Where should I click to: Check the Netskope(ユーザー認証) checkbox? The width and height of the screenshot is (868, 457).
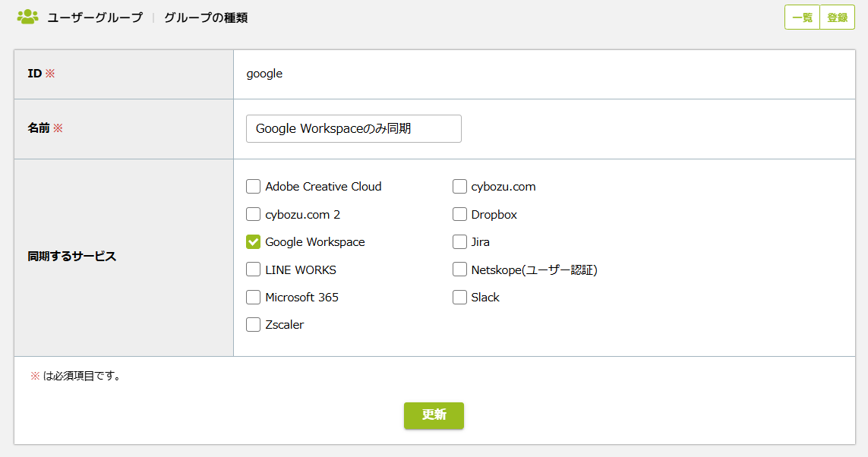pyautogui.click(x=459, y=269)
